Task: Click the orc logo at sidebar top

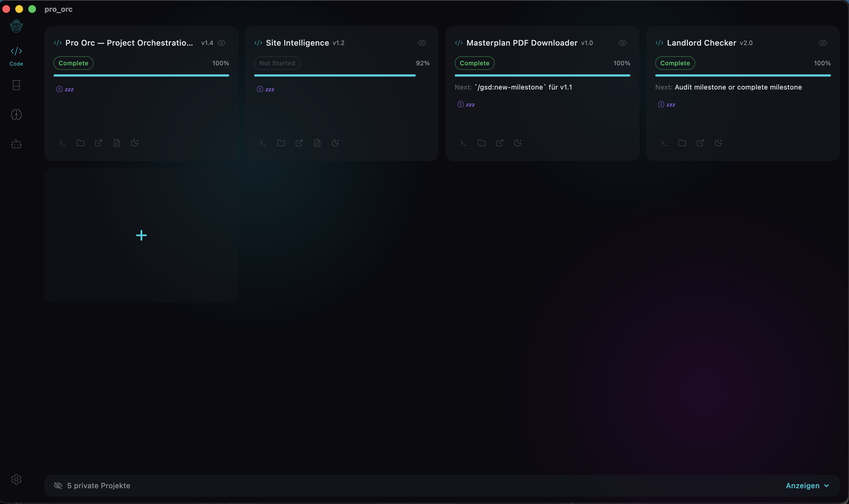Action: [16, 26]
